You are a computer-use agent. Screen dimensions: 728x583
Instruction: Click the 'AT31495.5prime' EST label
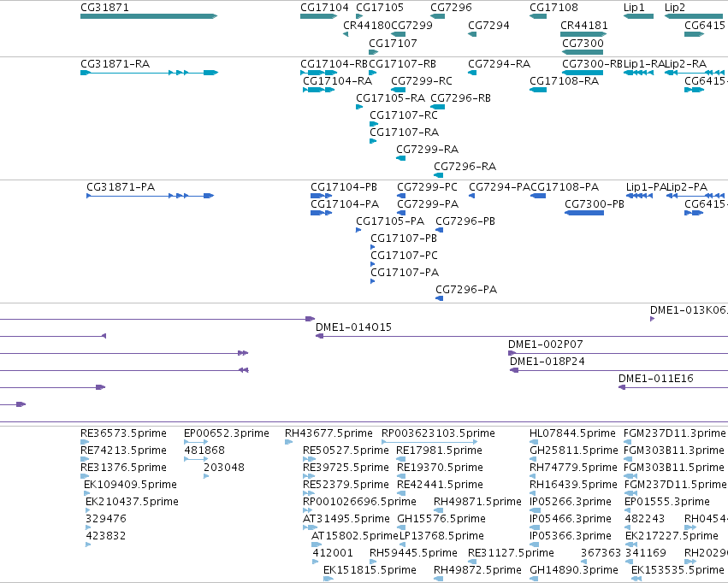[x=346, y=519]
